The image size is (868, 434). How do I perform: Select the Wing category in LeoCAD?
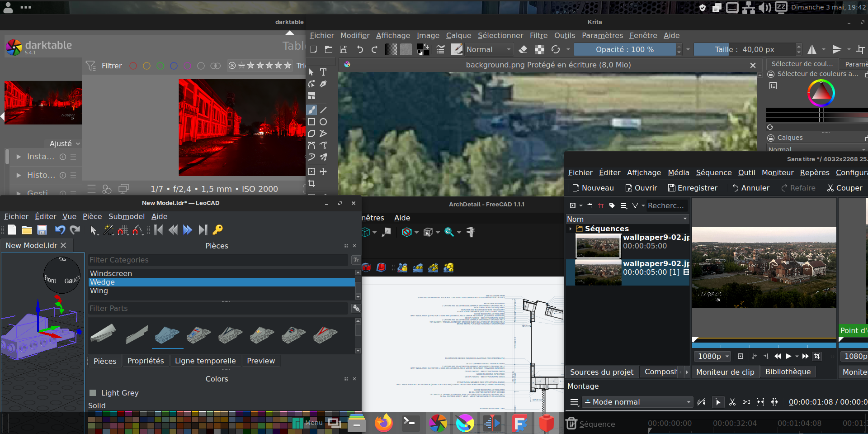pyautogui.click(x=222, y=291)
